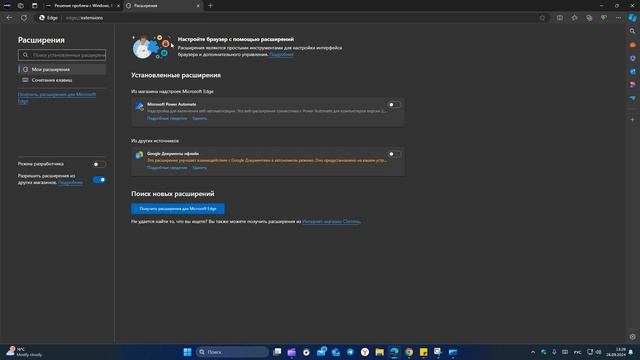Enable Google Документы офлайн extension toggle
640x360 pixels.
394,154
